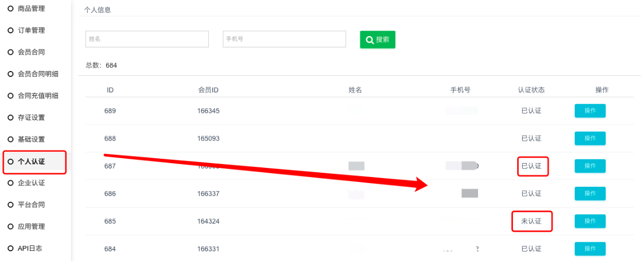Click the circle icon beside 存证设置

point(11,117)
